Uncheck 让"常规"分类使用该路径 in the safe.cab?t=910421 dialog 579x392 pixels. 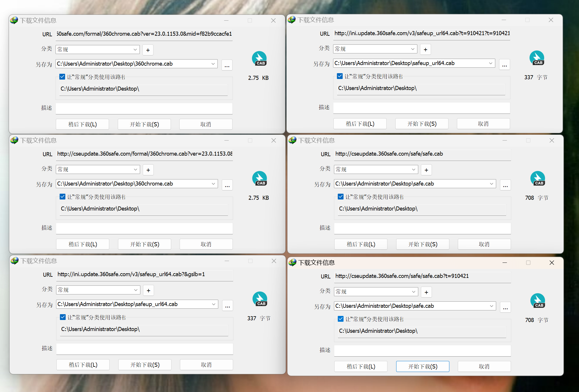pos(341,319)
